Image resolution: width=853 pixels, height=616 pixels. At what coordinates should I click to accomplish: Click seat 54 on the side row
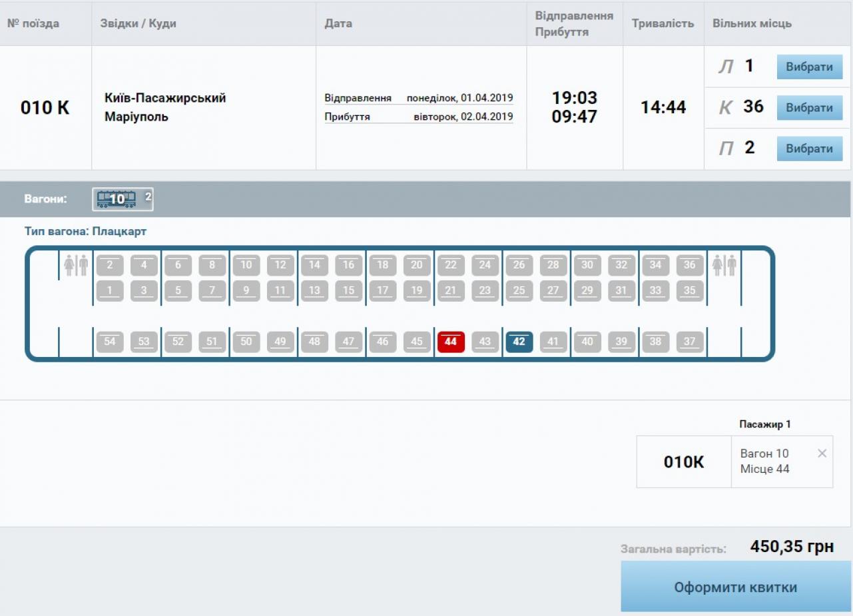coord(110,342)
